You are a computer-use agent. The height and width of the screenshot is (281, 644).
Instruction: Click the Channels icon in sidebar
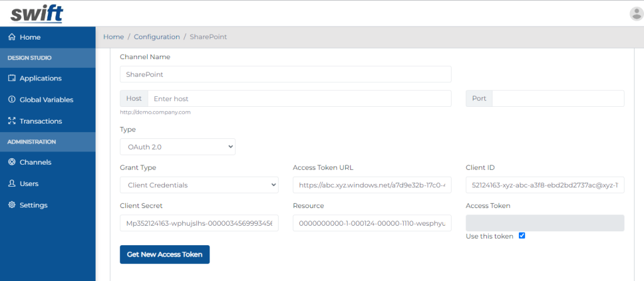coord(11,162)
